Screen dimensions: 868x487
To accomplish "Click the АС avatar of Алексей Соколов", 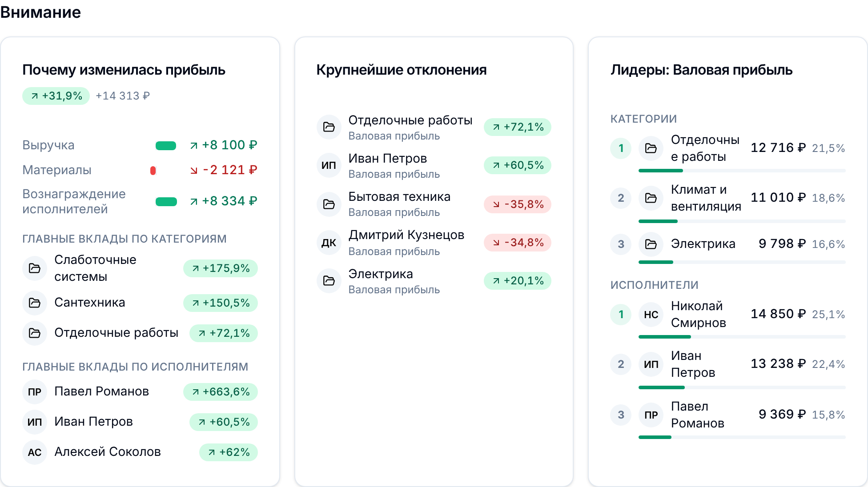I will coord(35,452).
